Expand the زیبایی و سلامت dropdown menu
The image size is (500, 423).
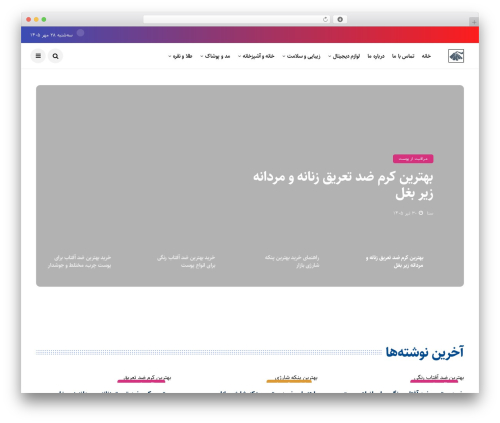pos(301,56)
